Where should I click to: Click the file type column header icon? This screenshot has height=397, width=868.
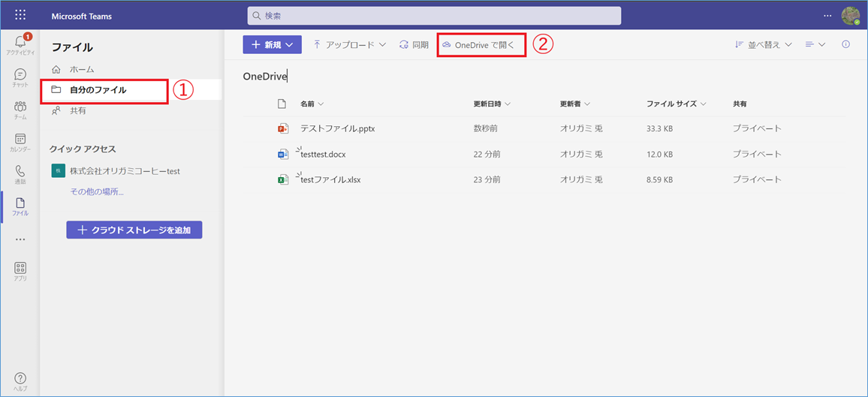click(282, 104)
